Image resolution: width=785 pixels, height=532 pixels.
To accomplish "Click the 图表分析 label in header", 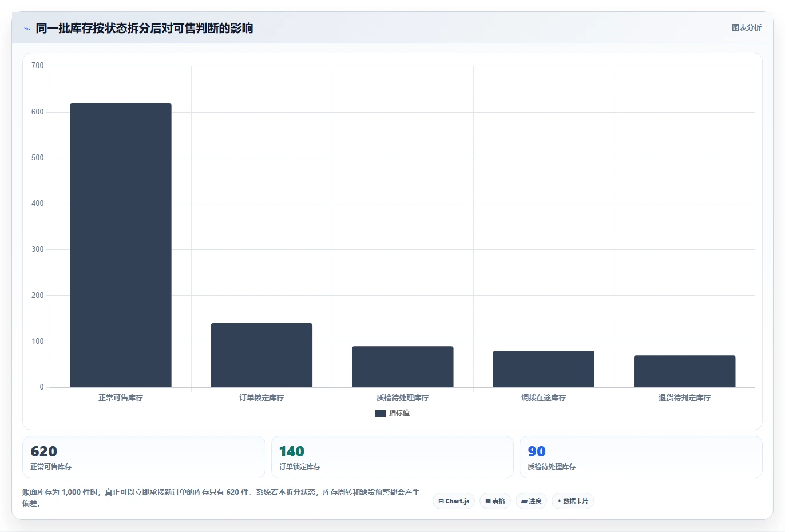I will (x=746, y=27).
